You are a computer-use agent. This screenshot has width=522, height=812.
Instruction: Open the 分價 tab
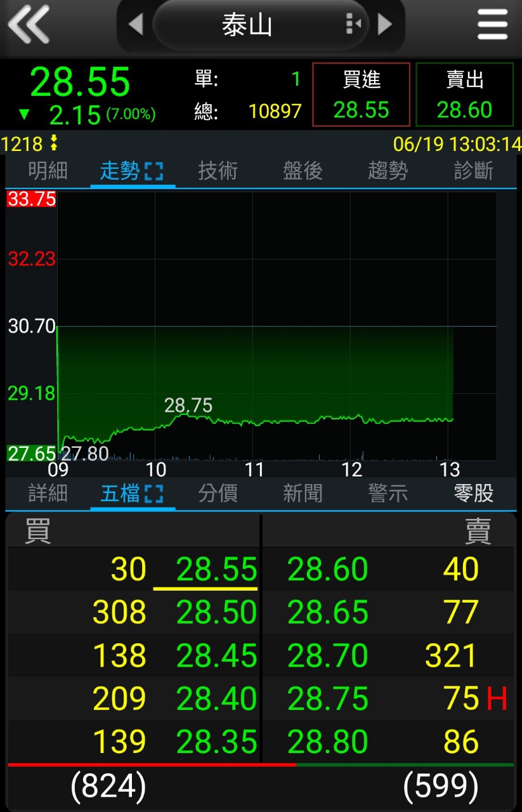tap(218, 494)
